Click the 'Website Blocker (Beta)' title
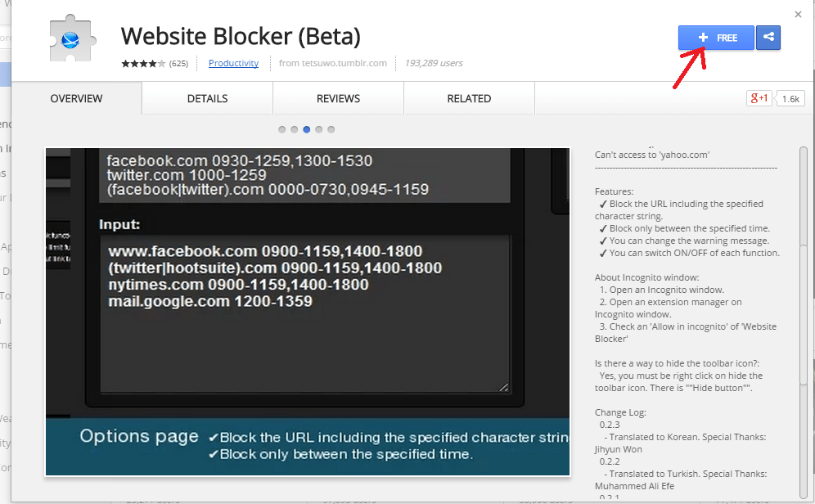The height and width of the screenshot is (504, 815). coord(241,36)
